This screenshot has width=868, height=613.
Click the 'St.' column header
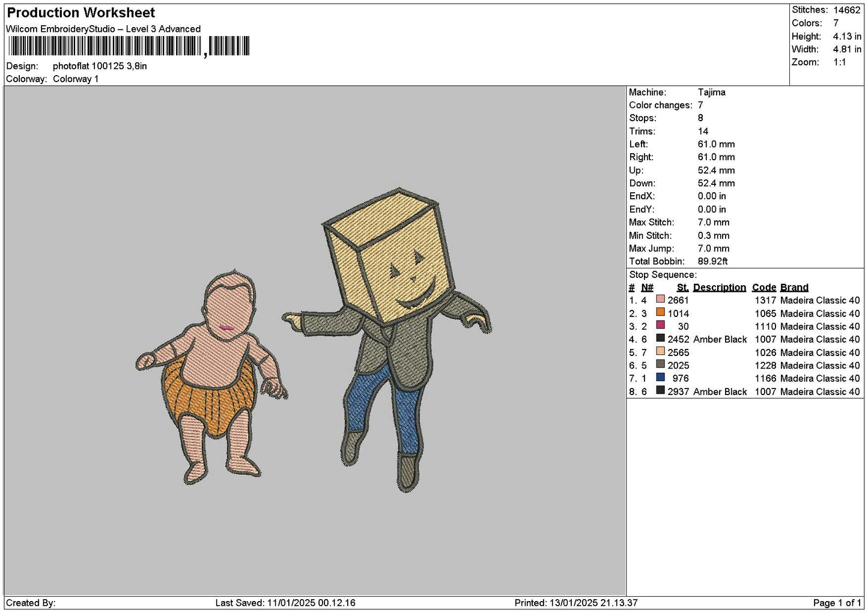[x=682, y=288]
